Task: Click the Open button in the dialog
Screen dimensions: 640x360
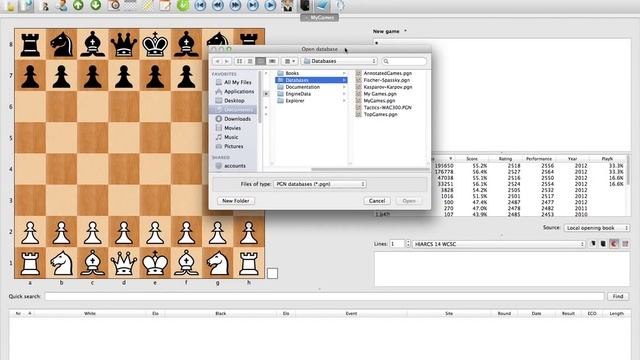Action: point(409,201)
